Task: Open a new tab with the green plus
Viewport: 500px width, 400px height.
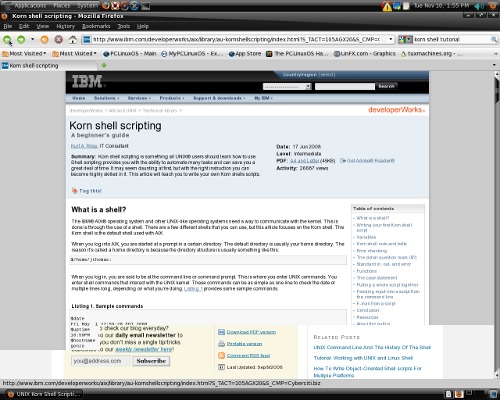Action: [104, 66]
